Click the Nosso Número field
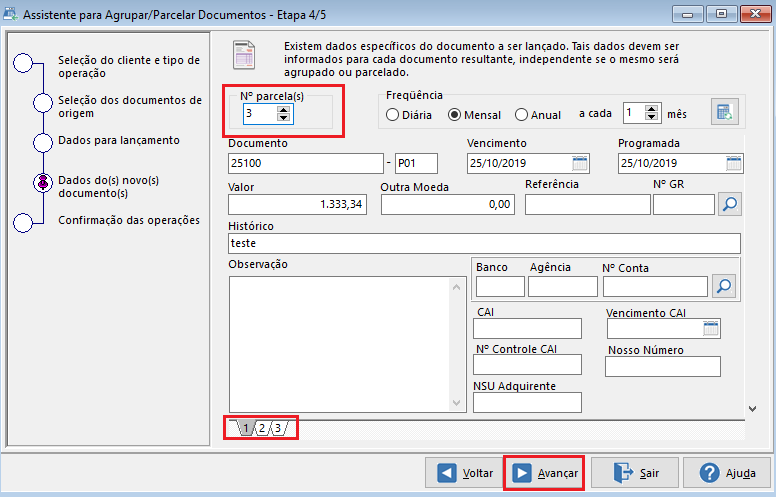 click(663, 367)
